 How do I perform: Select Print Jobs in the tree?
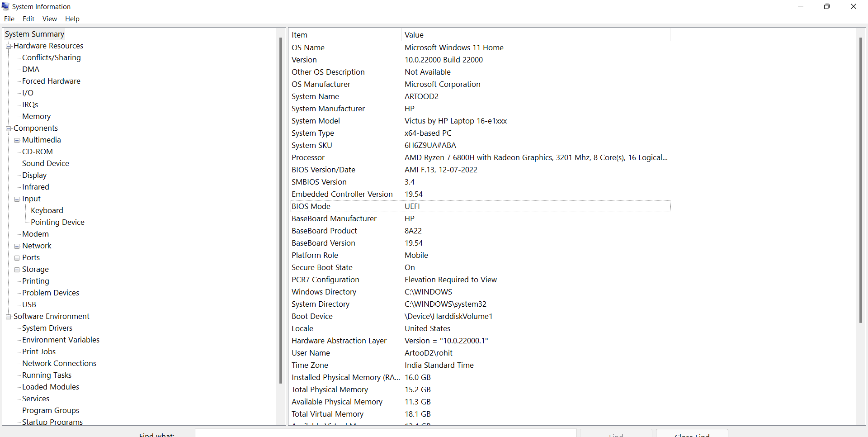[x=39, y=351]
